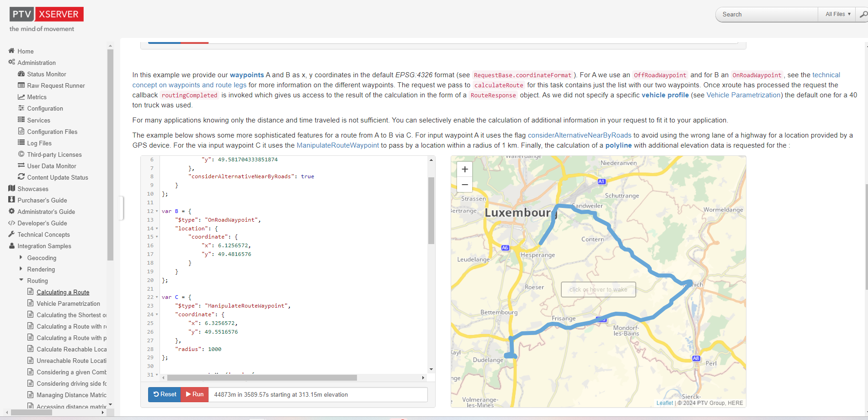Zoom in on the map
The width and height of the screenshot is (868, 420).
click(464, 170)
